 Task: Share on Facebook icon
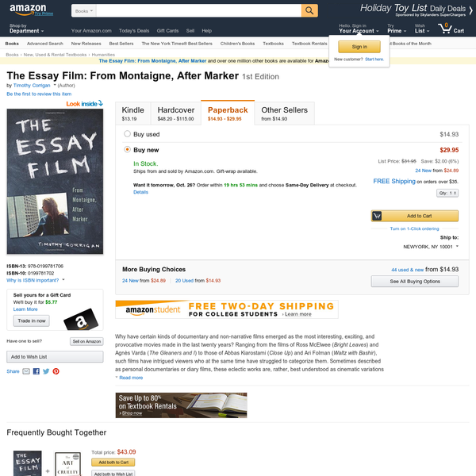coord(36,371)
